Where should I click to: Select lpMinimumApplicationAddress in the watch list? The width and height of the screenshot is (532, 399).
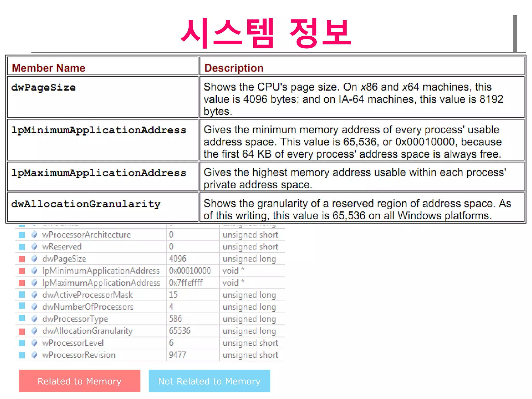(x=101, y=271)
